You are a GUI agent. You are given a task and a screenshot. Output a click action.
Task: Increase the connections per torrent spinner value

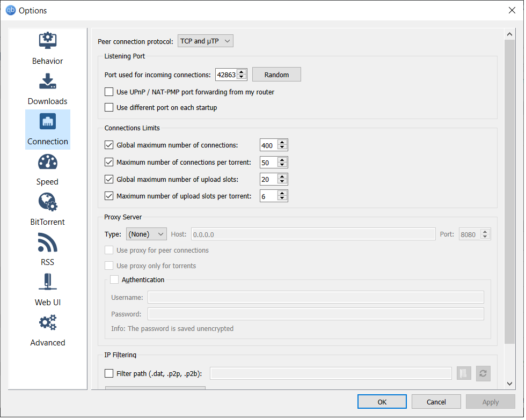click(x=282, y=159)
